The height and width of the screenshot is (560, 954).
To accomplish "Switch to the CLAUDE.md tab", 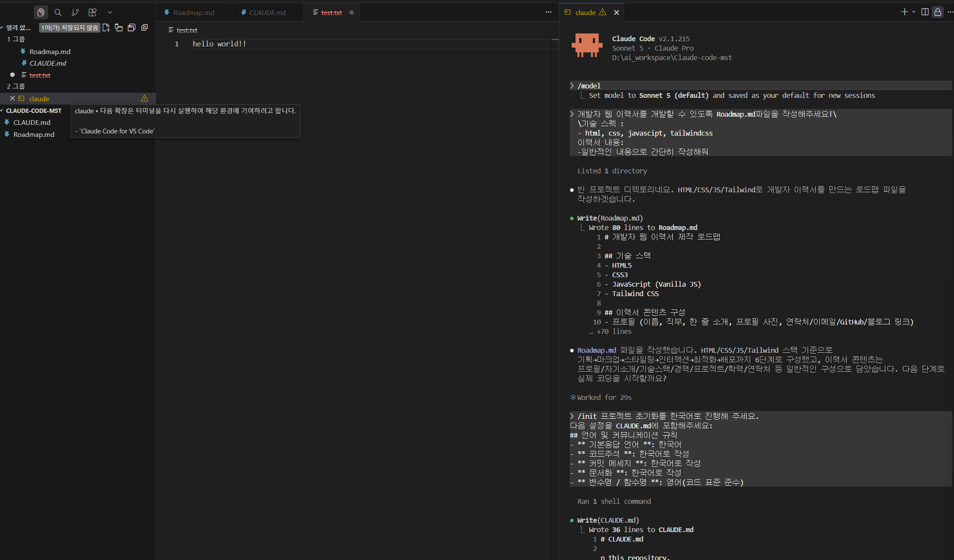I will [267, 12].
